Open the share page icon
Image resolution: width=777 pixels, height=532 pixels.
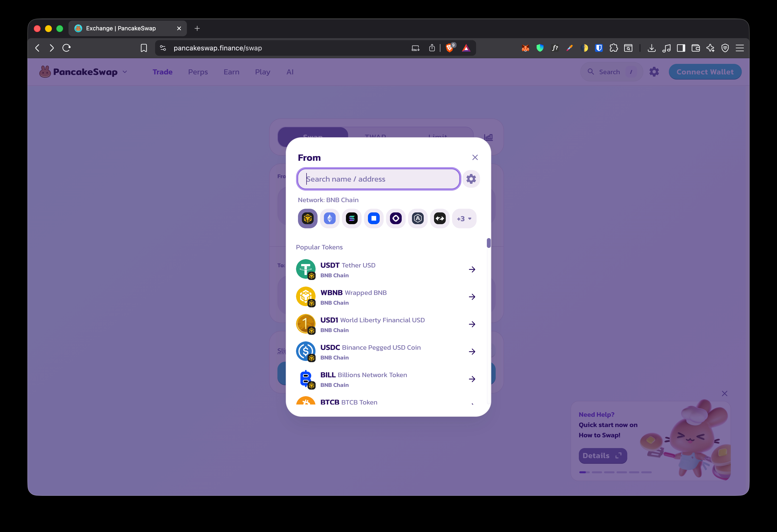click(432, 48)
